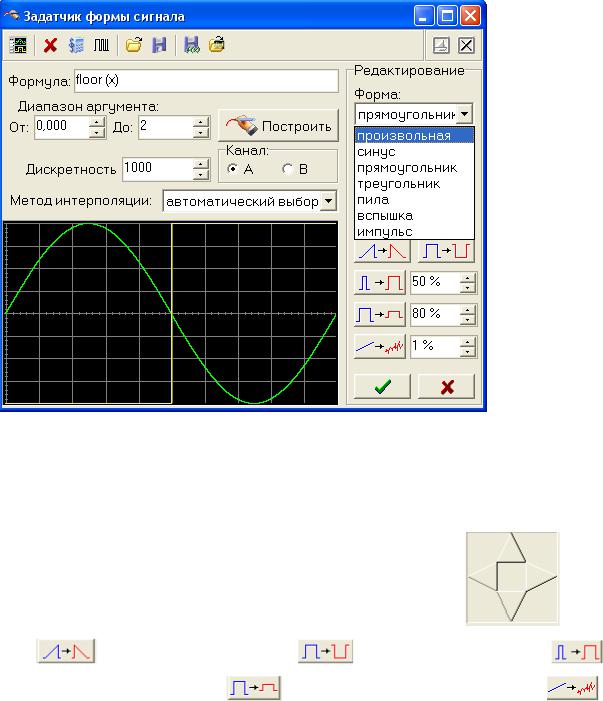Viewport: 603px width, 701px height.
Task: Click ramp invert icon below the dialog
Action: pyautogui.click(x=66, y=651)
